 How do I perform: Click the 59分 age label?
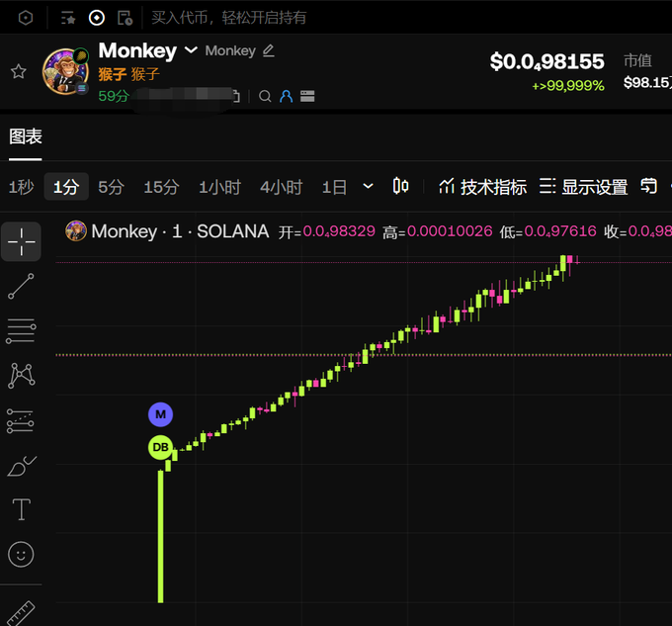(114, 96)
